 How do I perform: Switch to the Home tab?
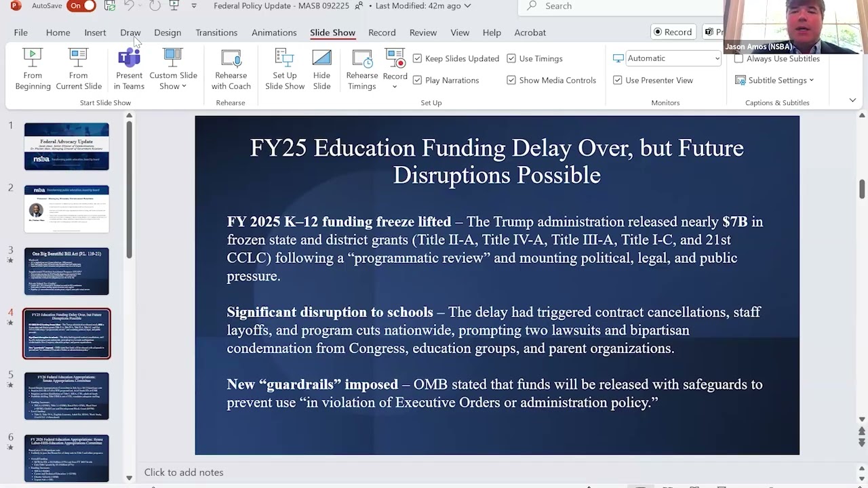pos(58,33)
